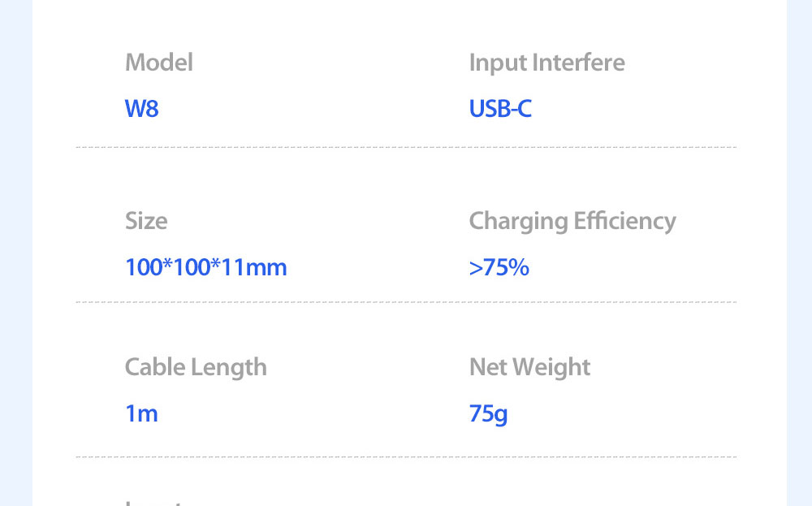Select the 75g weight value
The height and width of the screenshot is (506, 812).
click(488, 415)
